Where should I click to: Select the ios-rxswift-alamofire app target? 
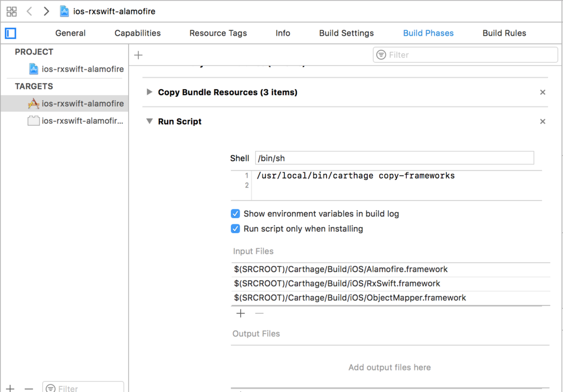tap(65, 103)
